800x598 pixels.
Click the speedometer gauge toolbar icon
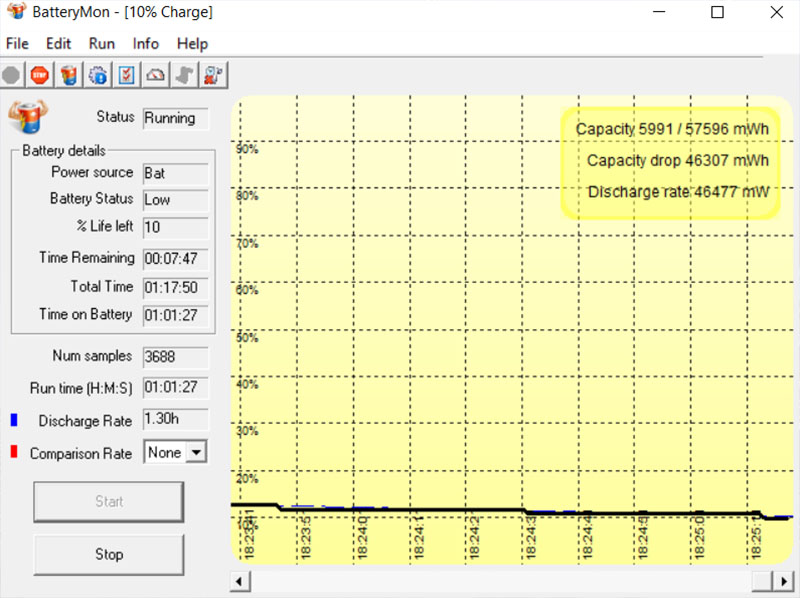point(154,74)
